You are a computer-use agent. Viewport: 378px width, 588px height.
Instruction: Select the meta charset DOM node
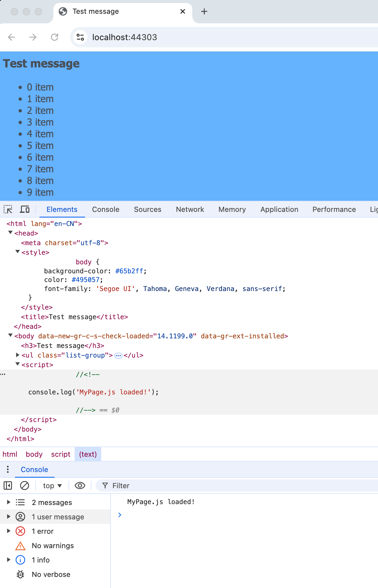point(65,243)
